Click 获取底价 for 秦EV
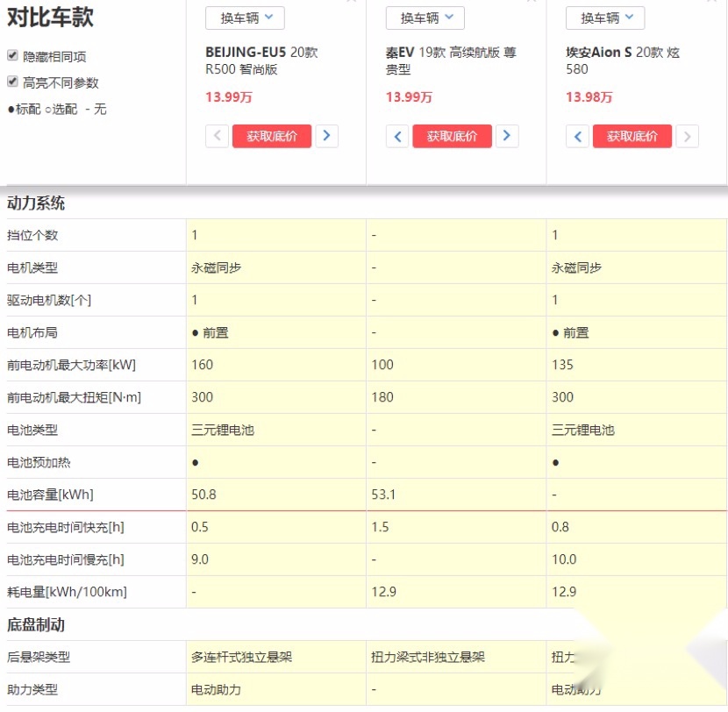The image size is (728, 712). click(x=452, y=136)
